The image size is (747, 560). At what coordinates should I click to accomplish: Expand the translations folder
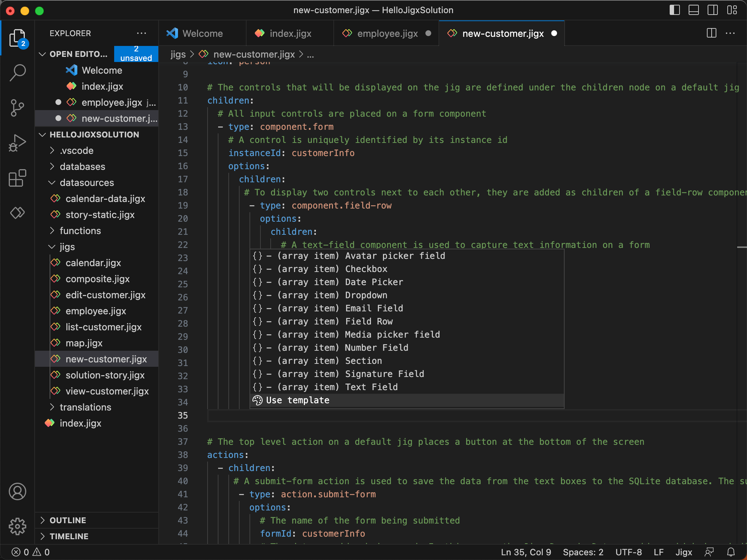point(97,407)
